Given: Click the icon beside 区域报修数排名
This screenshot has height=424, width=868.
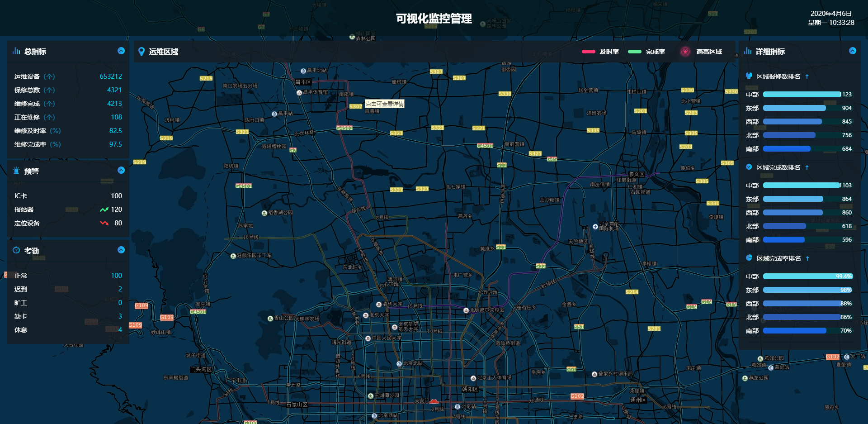Looking at the screenshot, I should (x=749, y=76).
